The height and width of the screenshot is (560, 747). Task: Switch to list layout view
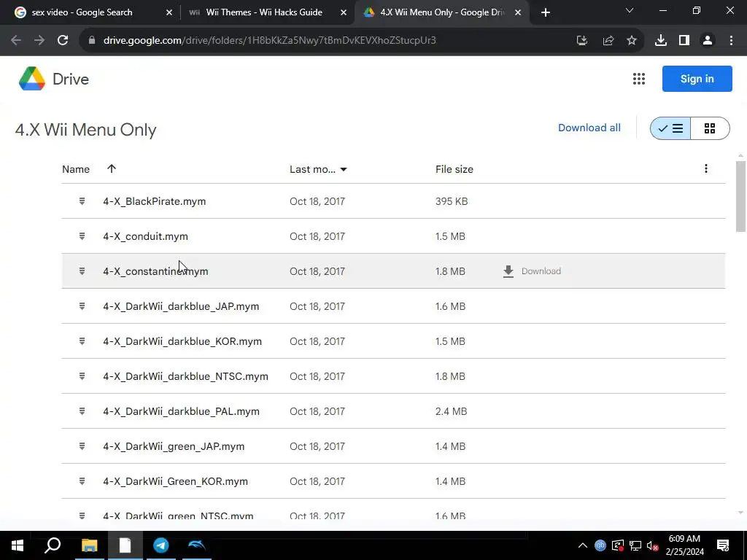(670, 128)
